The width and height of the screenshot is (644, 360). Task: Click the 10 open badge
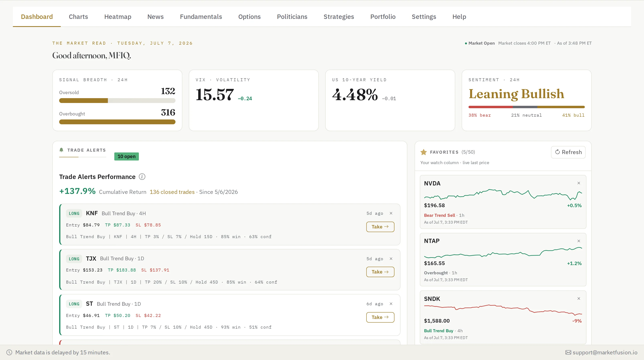[x=127, y=156]
